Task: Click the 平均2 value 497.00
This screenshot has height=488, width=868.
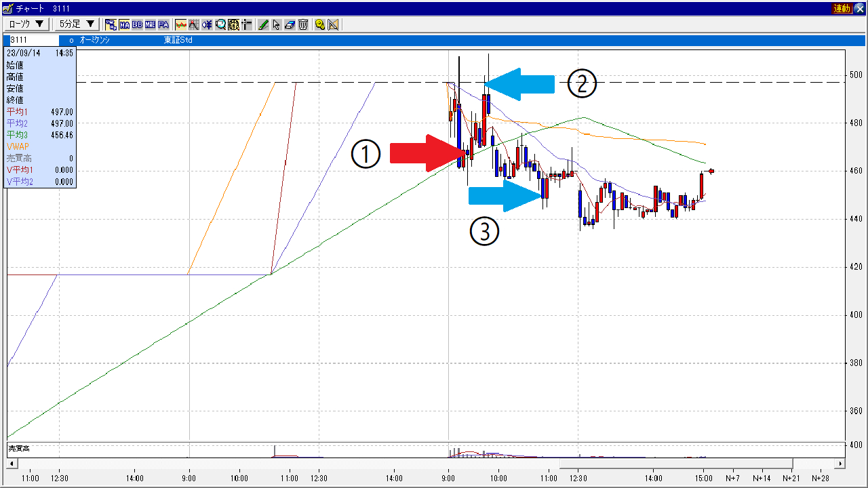Action: [x=62, y=123]
